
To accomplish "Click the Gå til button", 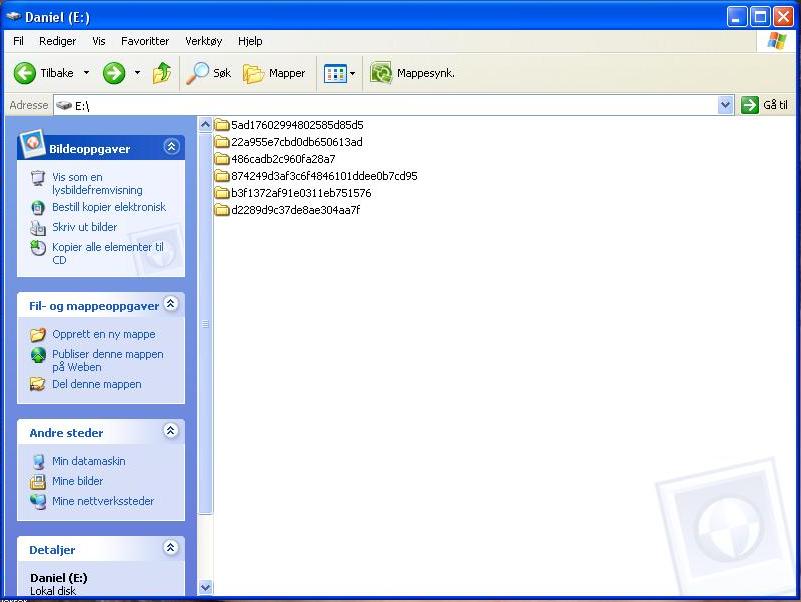I will pyautogui.click(x=765, y=105).
